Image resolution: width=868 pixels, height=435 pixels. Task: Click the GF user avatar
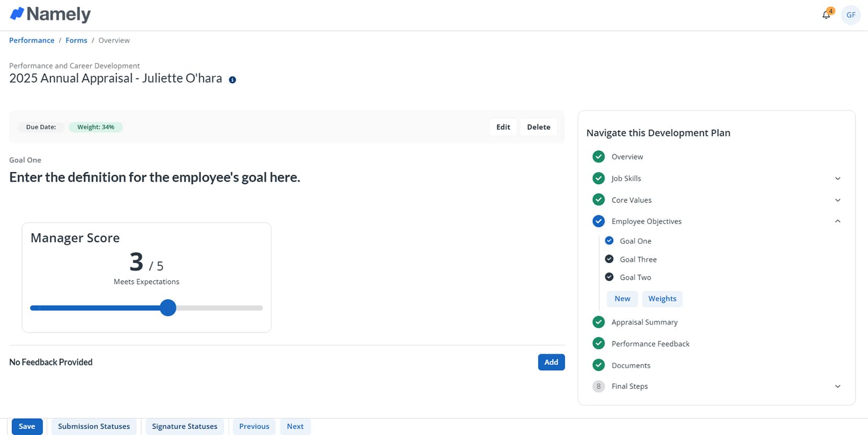851,15
